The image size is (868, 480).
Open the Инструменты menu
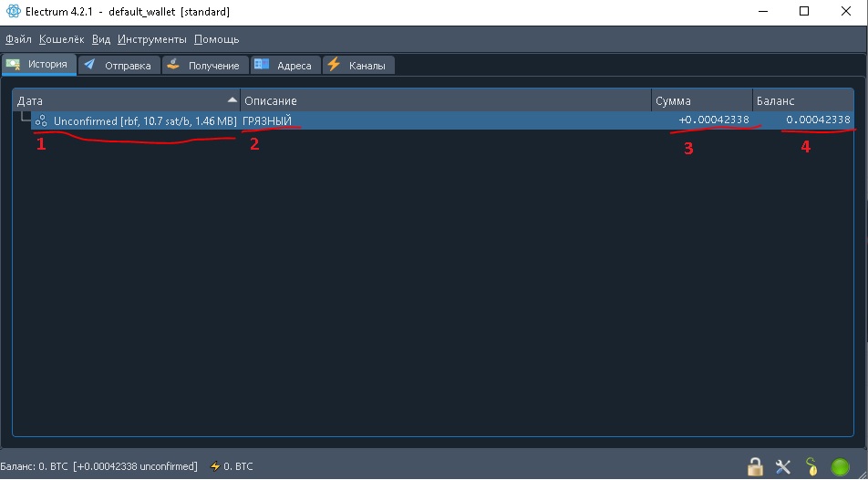click(151, 39)
